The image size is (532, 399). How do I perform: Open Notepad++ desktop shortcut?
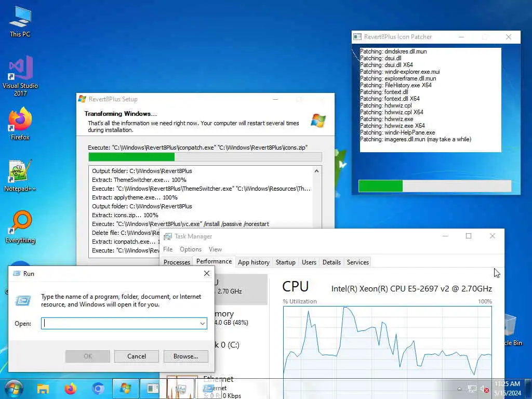coord(20,176)
